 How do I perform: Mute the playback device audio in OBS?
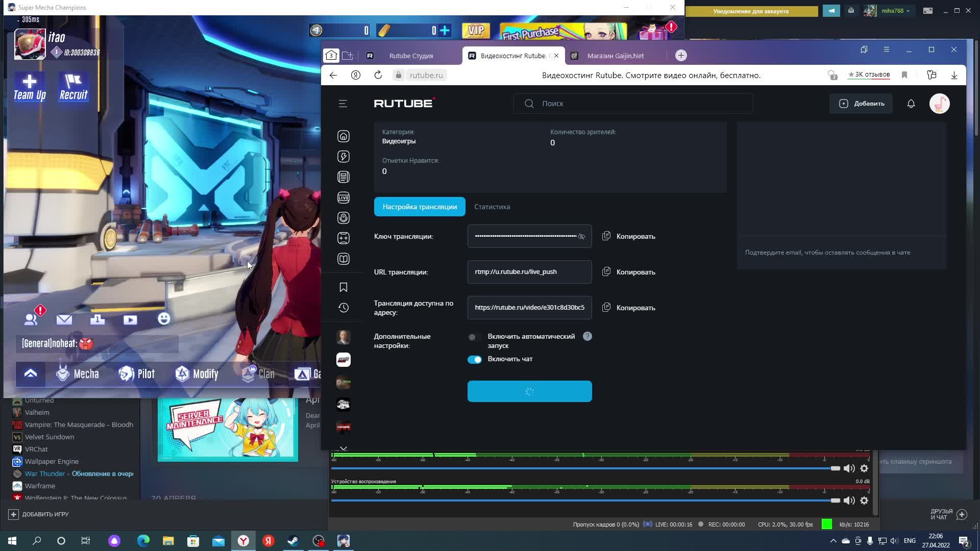[849, 500]
